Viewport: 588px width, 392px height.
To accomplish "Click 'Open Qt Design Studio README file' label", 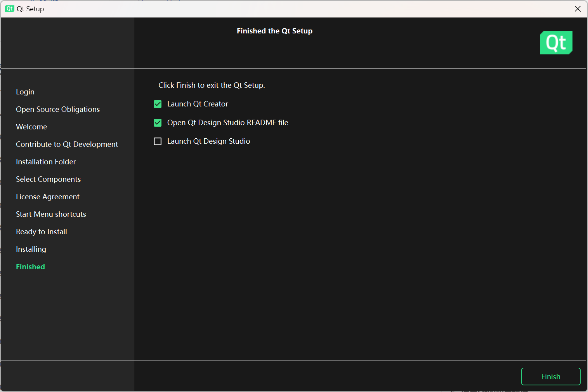I will point(228,122).
